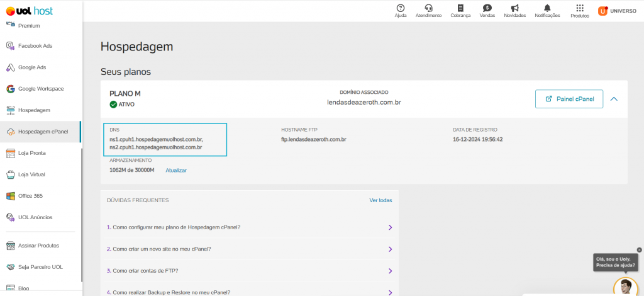Click the ATIVO status indicator
Screen dimensions: 644x296
(122, 105)
